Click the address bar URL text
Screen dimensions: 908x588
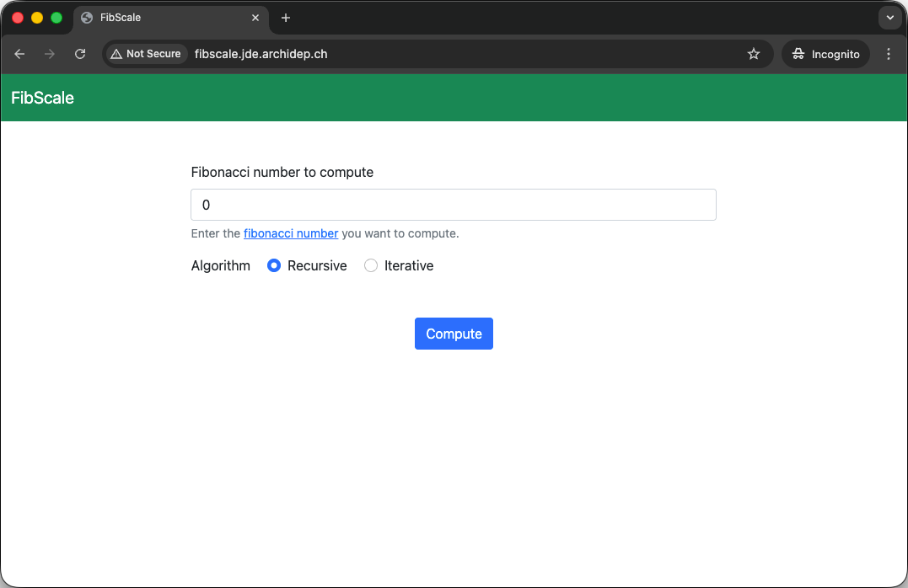(x=261, y=54)
